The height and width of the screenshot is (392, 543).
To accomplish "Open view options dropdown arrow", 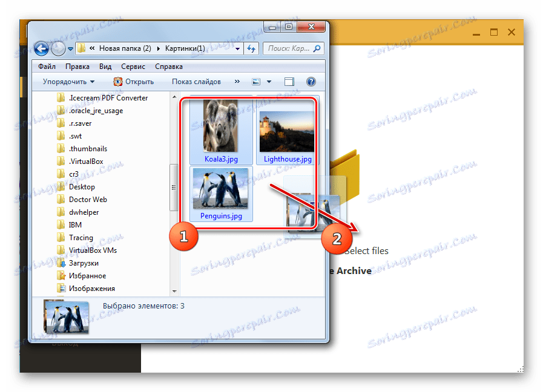I will pos(269,82).
